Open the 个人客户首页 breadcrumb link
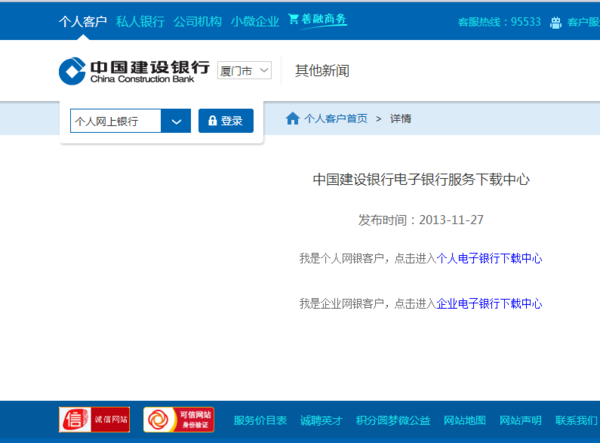 (336, 119)
